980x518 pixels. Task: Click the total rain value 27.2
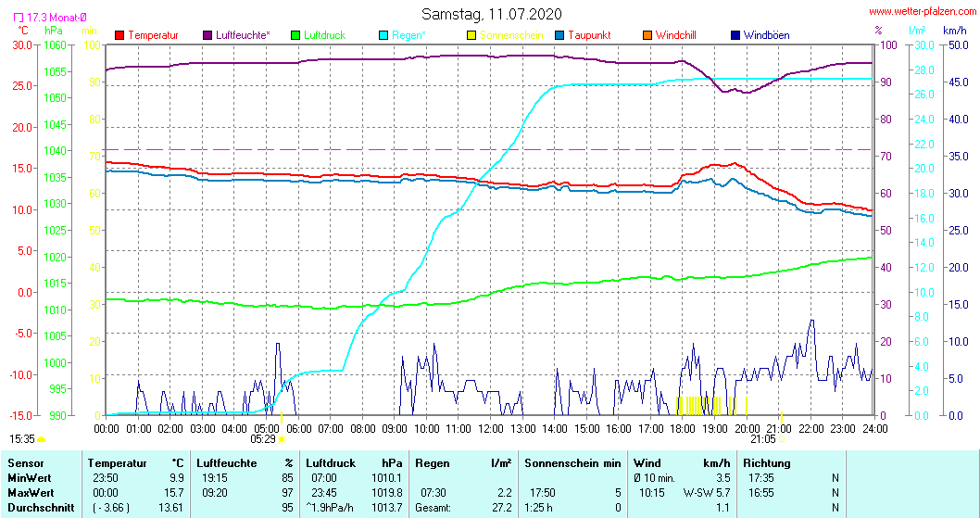click(502, 508)
